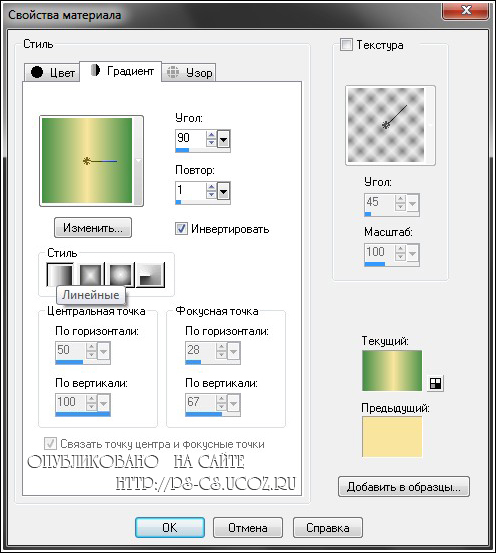Open Центральная точка vertical dropdown

click(103, 403)
